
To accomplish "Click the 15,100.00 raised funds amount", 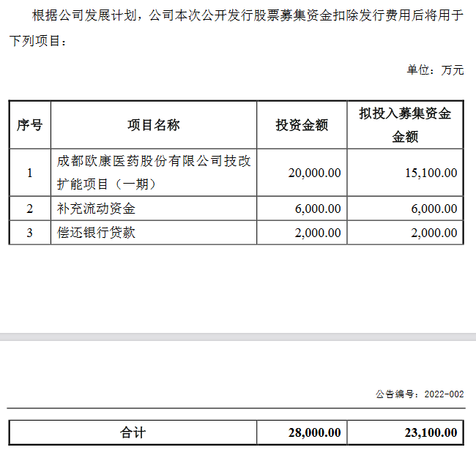I will point(431,173).
